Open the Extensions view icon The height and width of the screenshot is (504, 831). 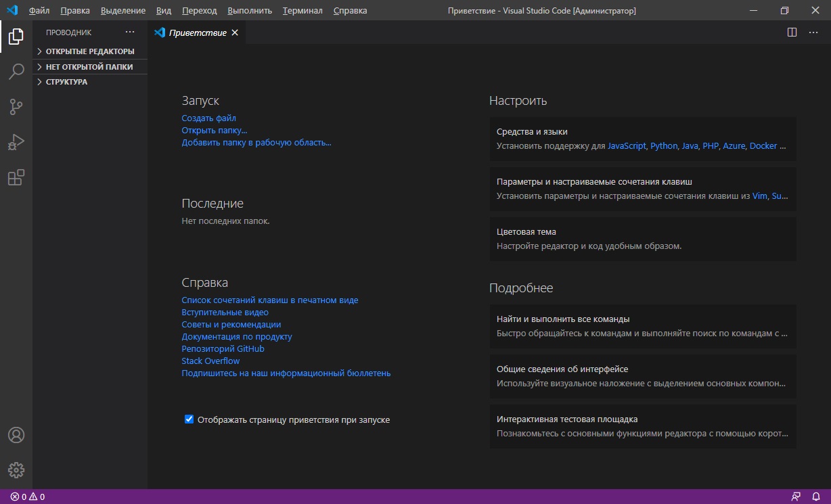point(16,177)
